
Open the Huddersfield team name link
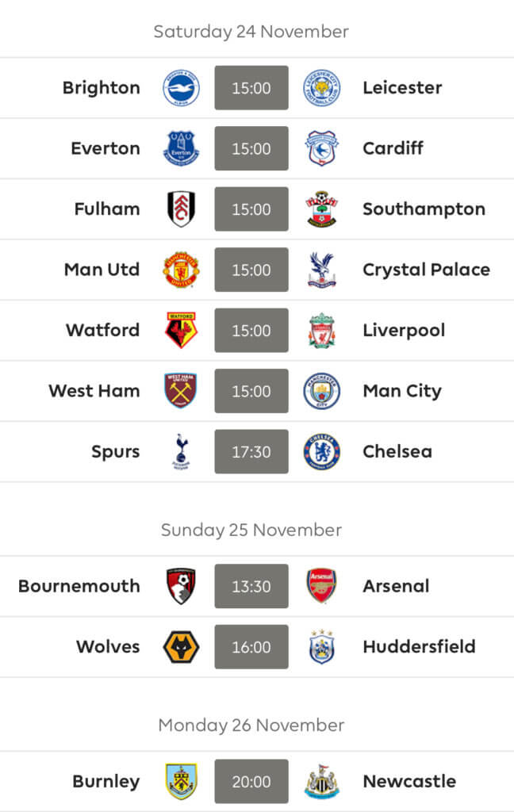pyautogui.click(x=419, y=646)
